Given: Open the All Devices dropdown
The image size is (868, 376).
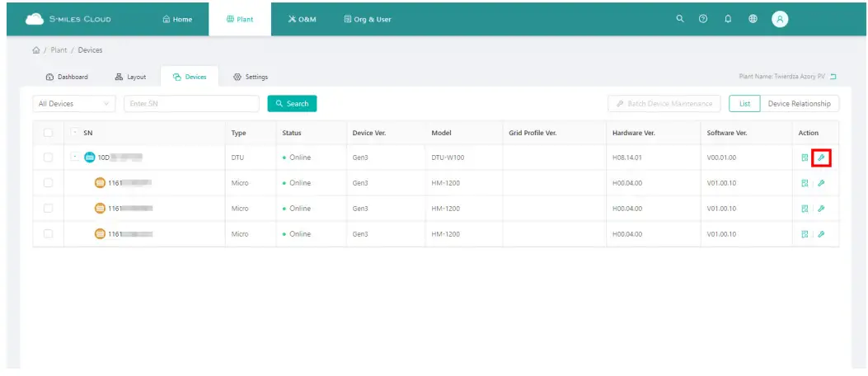Looking at the screenshot, I should click(74, 104).
